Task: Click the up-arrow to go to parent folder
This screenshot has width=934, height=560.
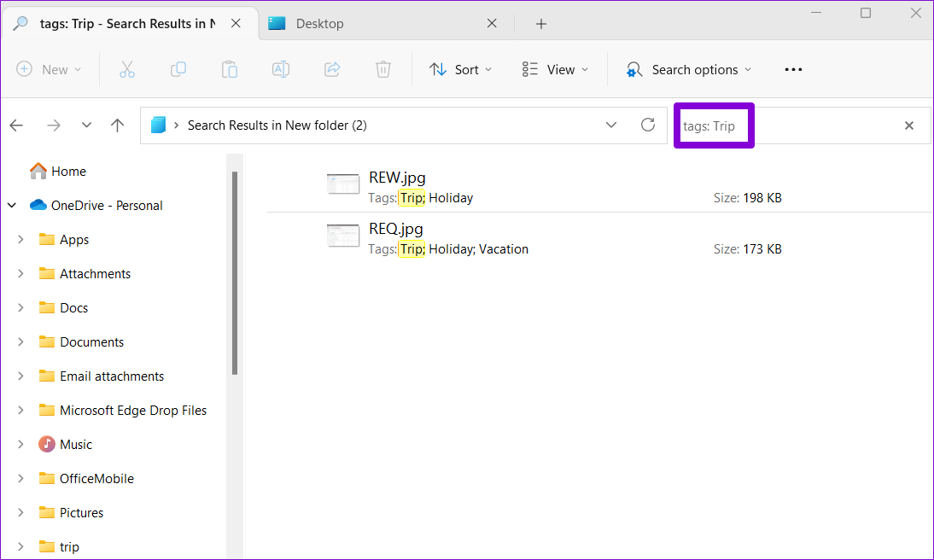Action: 117,125
